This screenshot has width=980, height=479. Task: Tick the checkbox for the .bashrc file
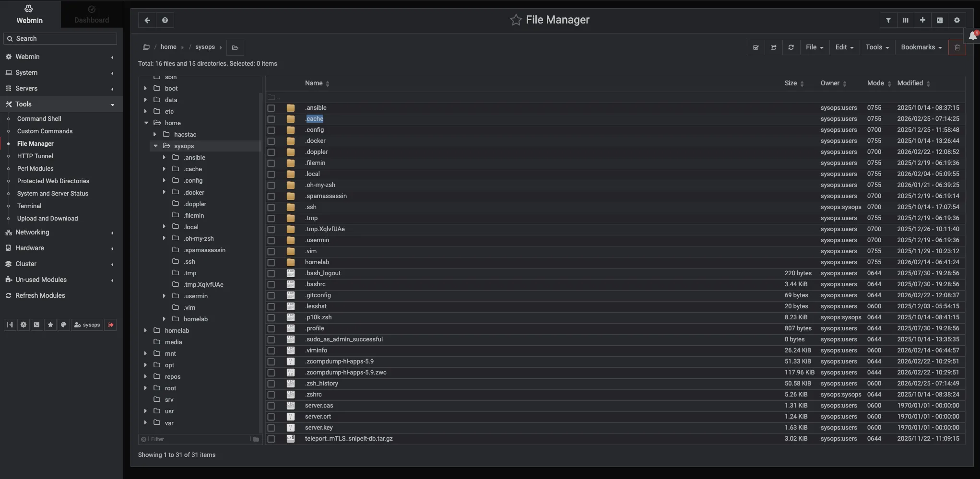click(272, 285)
